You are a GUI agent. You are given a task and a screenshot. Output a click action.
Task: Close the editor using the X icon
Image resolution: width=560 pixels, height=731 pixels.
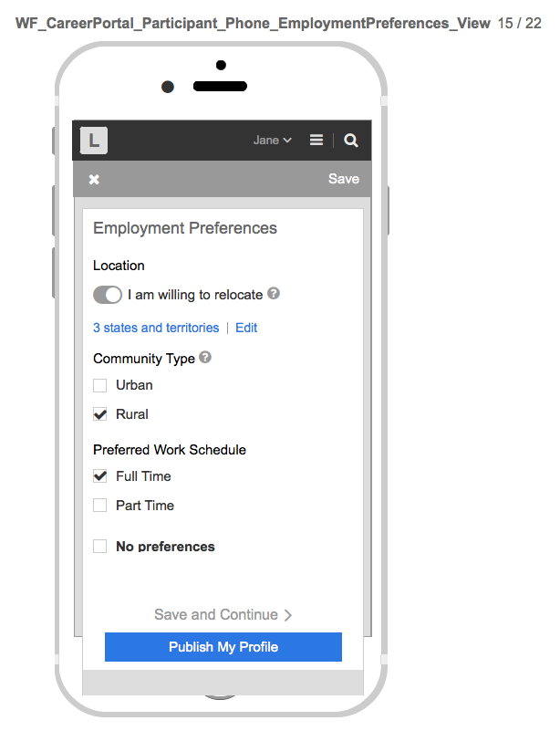click(x=94, y=180)
